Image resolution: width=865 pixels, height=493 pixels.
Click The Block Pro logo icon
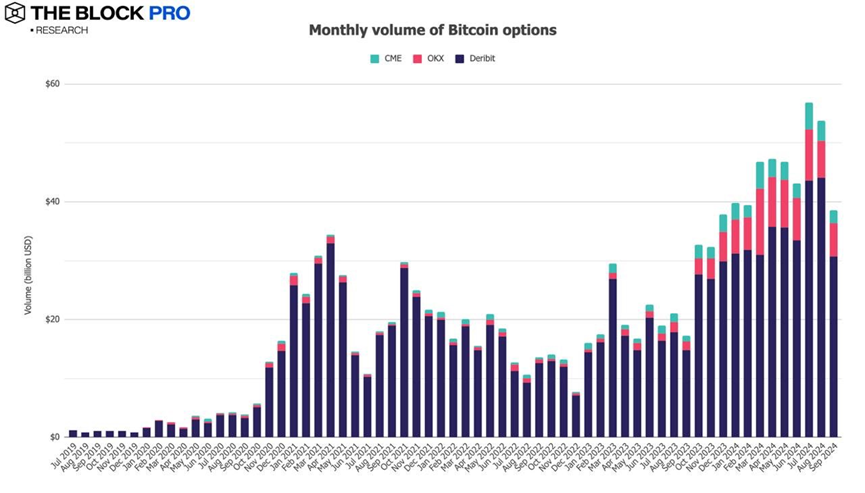(x=15, y=14)
